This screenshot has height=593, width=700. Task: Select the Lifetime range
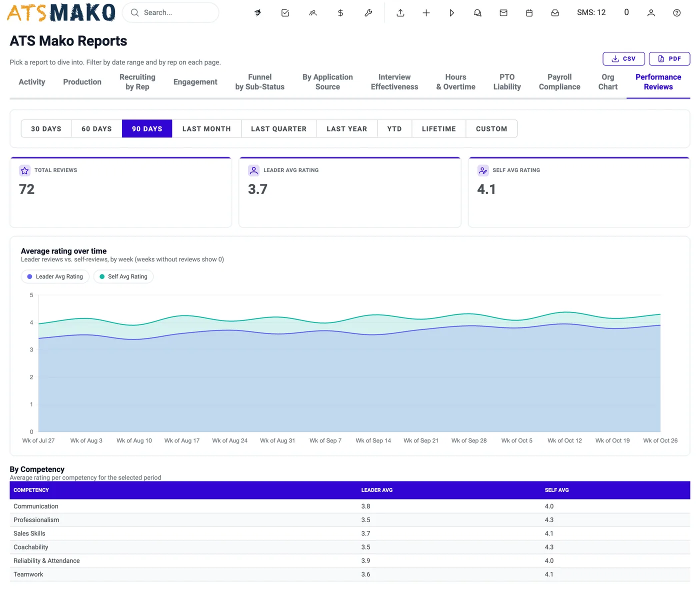coord(438,128)
